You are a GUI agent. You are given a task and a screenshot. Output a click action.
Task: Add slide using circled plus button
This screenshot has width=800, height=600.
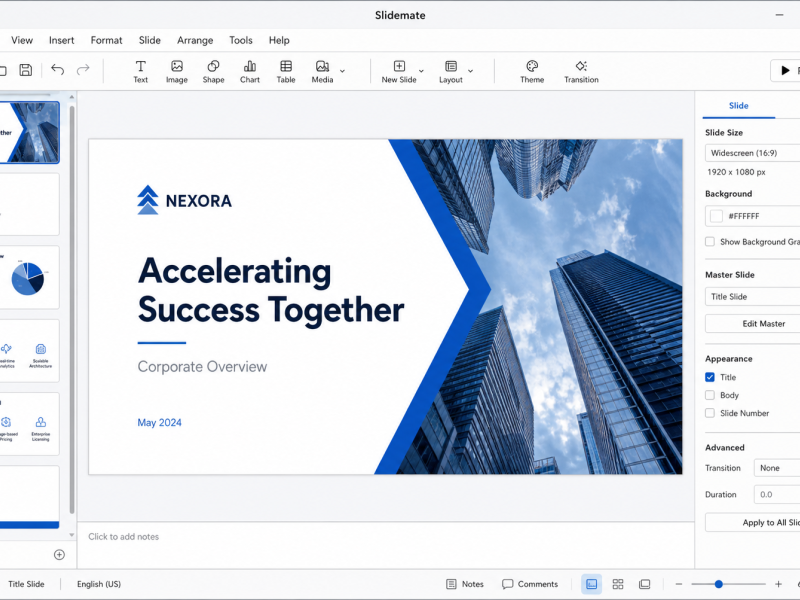(x=59, y=555)
